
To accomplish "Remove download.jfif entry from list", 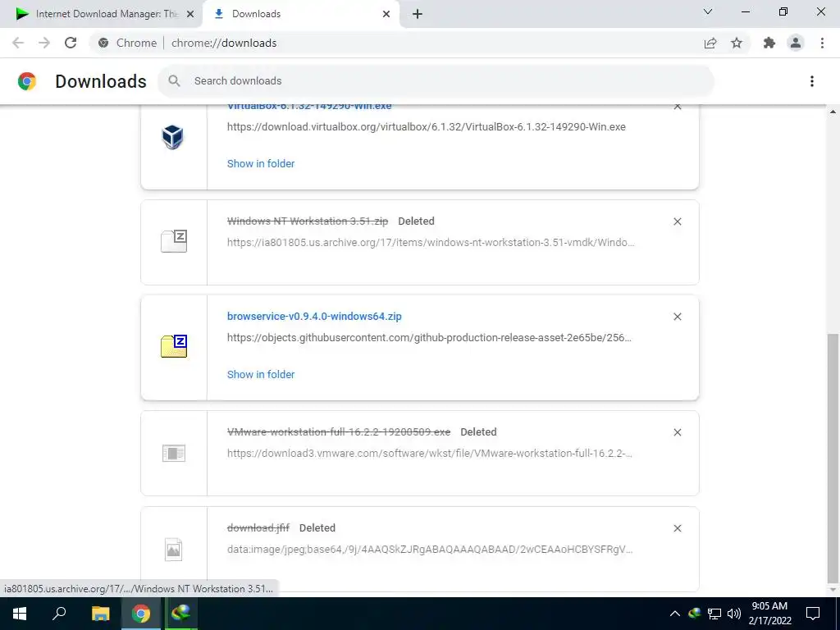I will coord(677,528).
